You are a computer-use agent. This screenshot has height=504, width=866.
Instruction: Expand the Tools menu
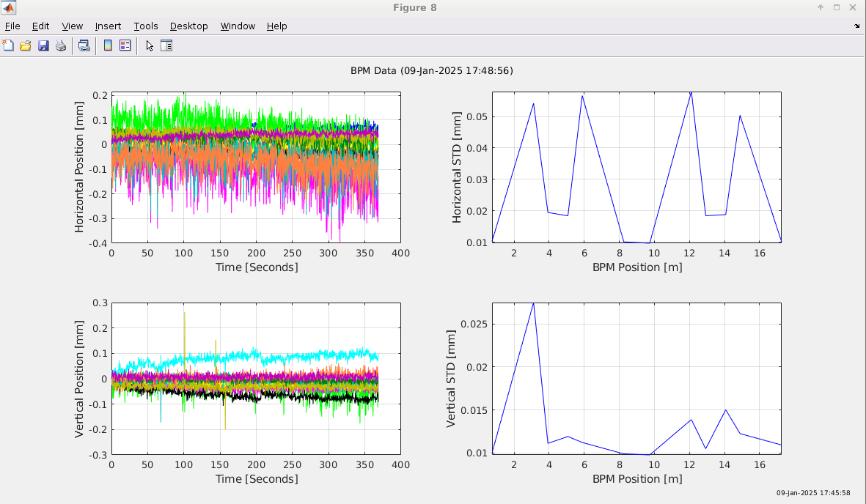coord(145,26)
